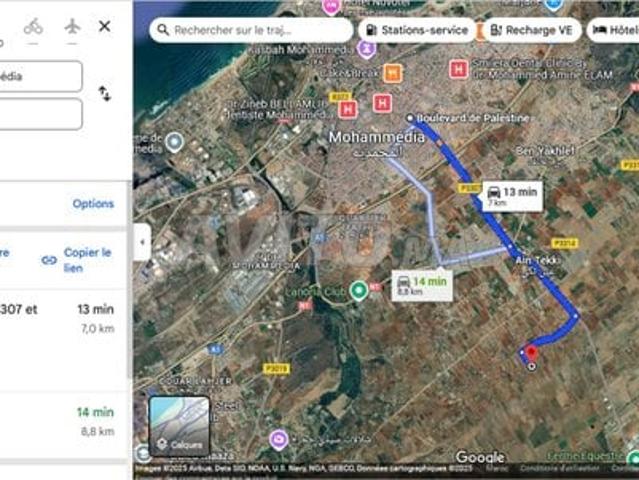The image size is (639, 480).
Task: Select the flight travel mode icon
Action: click(x=73, y=27)
